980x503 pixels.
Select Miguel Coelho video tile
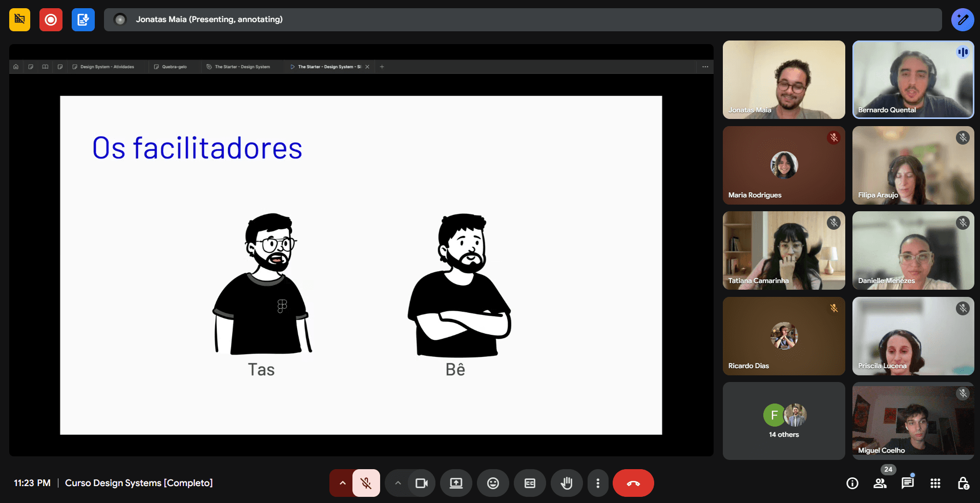pyautogui.click(x=913, y=421)
